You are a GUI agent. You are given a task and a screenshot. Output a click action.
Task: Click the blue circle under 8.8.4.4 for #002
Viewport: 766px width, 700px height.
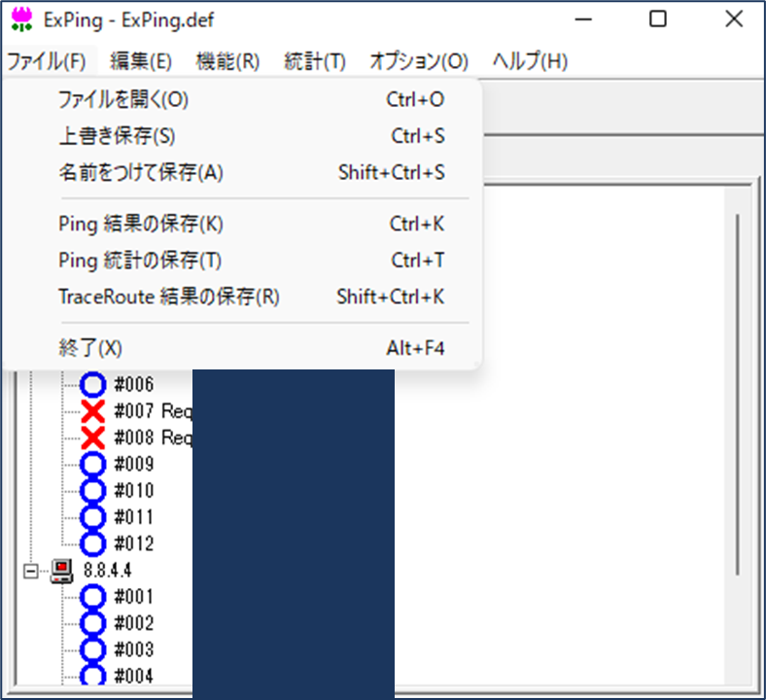tap(92, 623)
